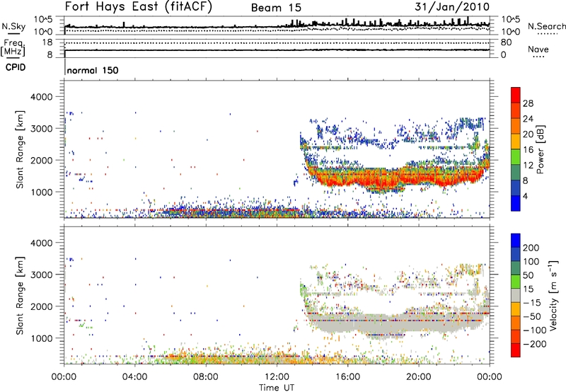This screenshot has height=392, width=566.
Task: Click the '1000' tick in Power panel
Action: (41, 192)
